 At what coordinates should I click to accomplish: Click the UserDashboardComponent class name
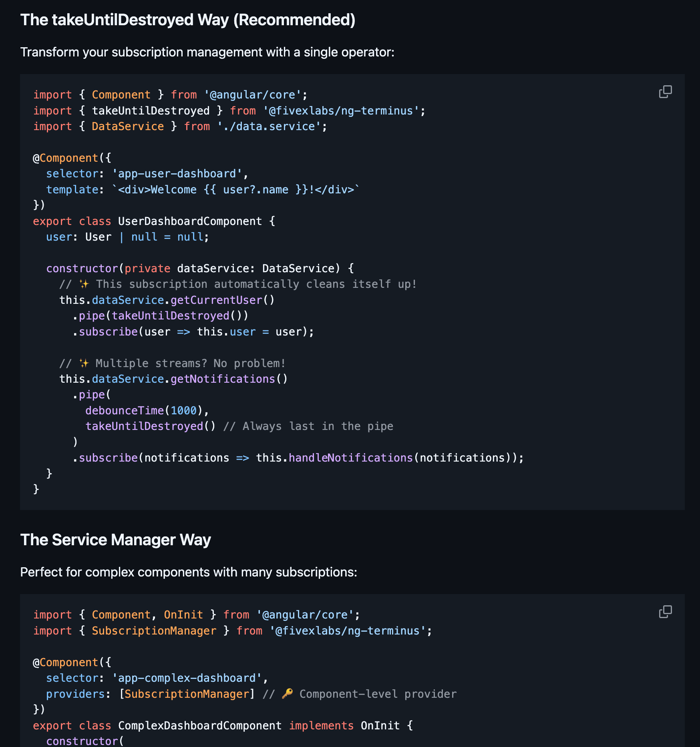point(189,221)
